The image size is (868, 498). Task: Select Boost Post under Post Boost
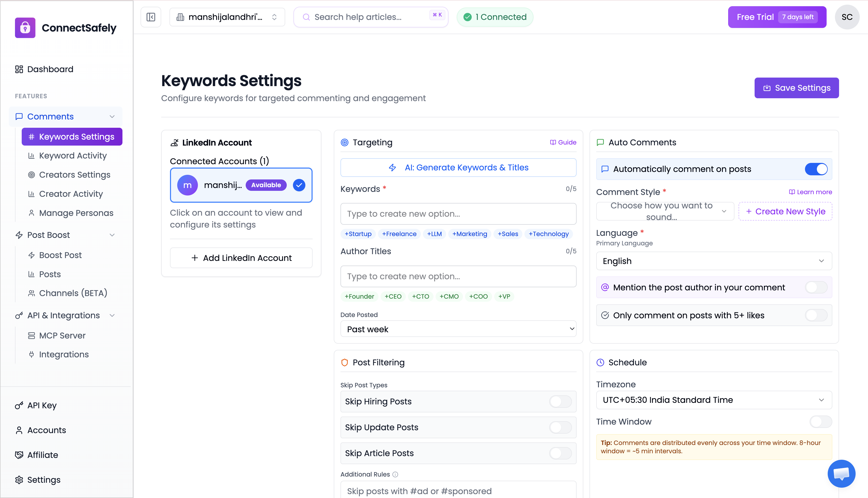point(60,255)
